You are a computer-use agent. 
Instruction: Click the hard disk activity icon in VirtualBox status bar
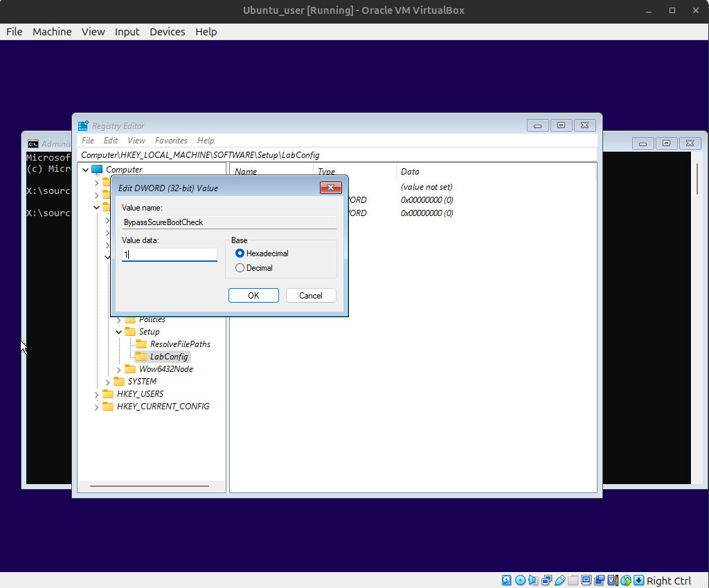point(507,580)
